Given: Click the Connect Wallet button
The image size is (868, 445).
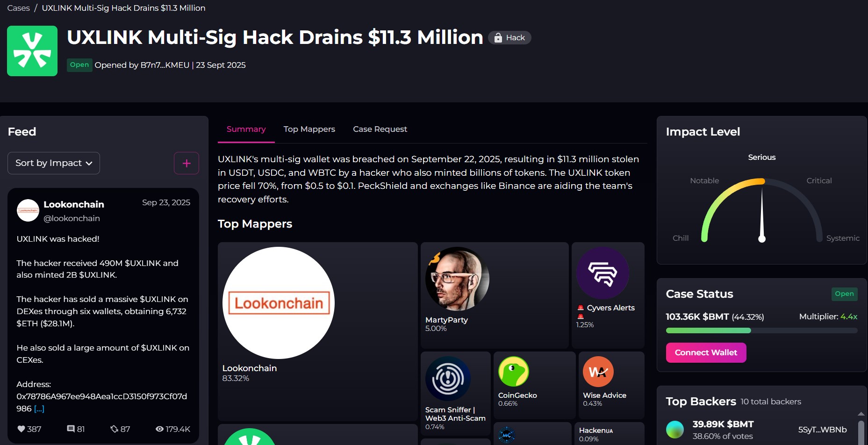Looking at the screenshot, I should (x=706, y=352).
